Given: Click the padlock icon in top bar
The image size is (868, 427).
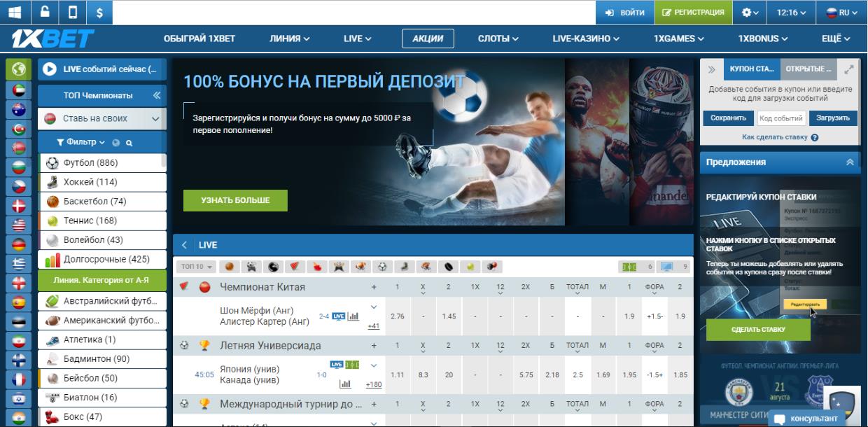Looking at the screenshot, I should click(45, 12).
